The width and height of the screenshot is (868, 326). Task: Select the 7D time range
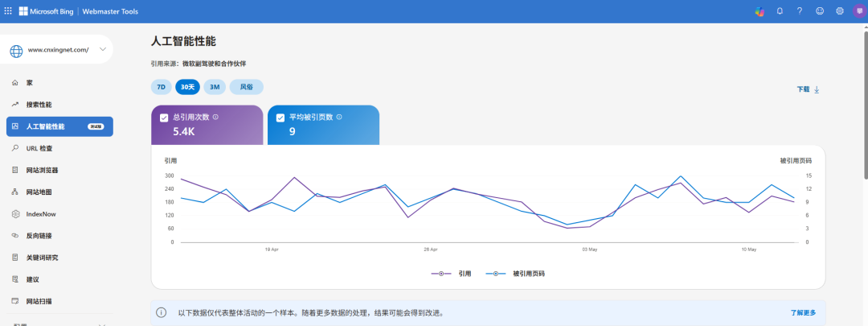tap(161, 87)
